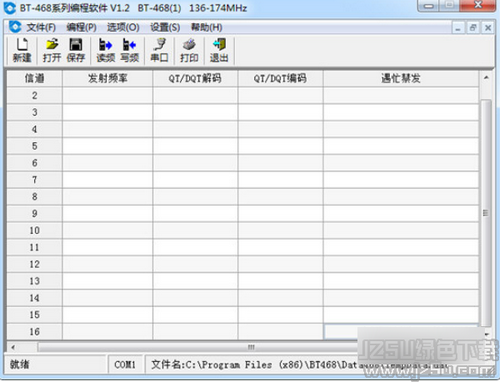500x382 pixels.
Task: Select channel row 8 header
Action: pos(34,197)
